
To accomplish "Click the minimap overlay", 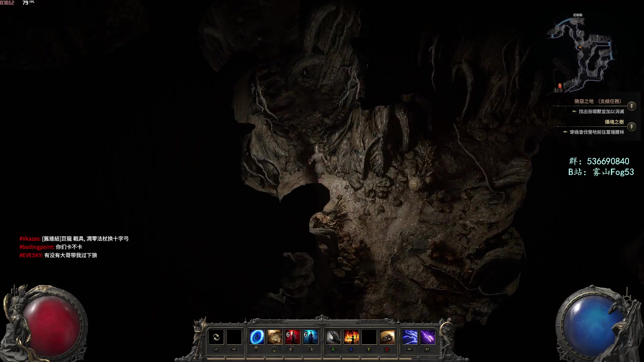I will [582, 54].
